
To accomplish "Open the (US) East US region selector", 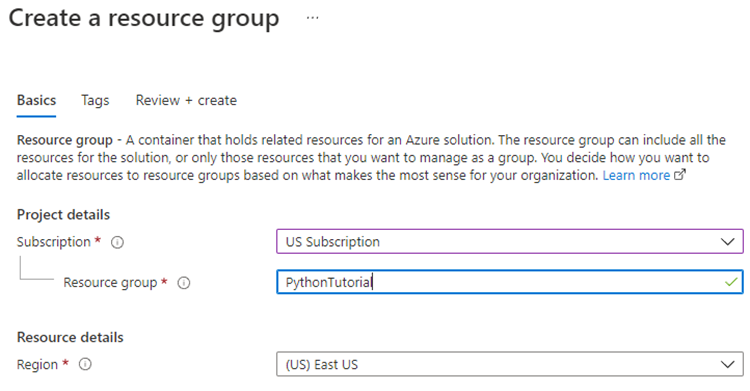I will point(510,365).
